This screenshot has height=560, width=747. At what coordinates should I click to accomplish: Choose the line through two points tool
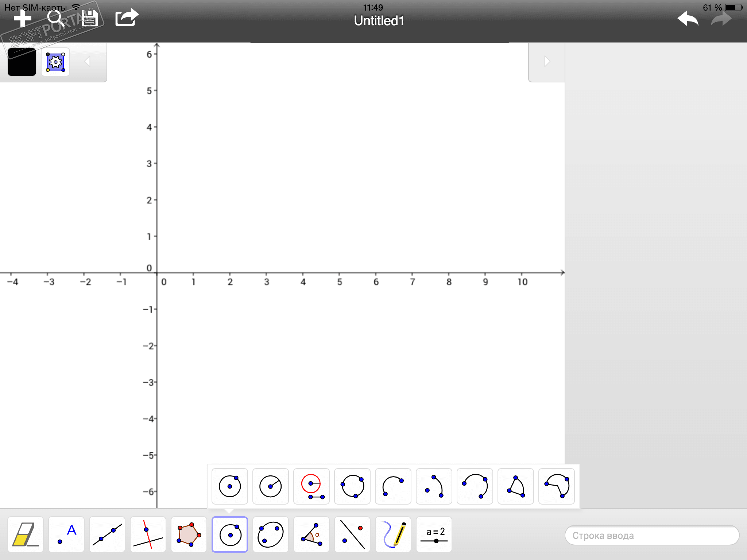coord(107,534)
